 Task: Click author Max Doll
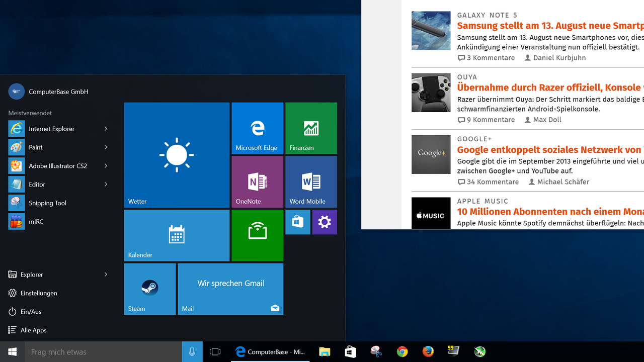543,120
